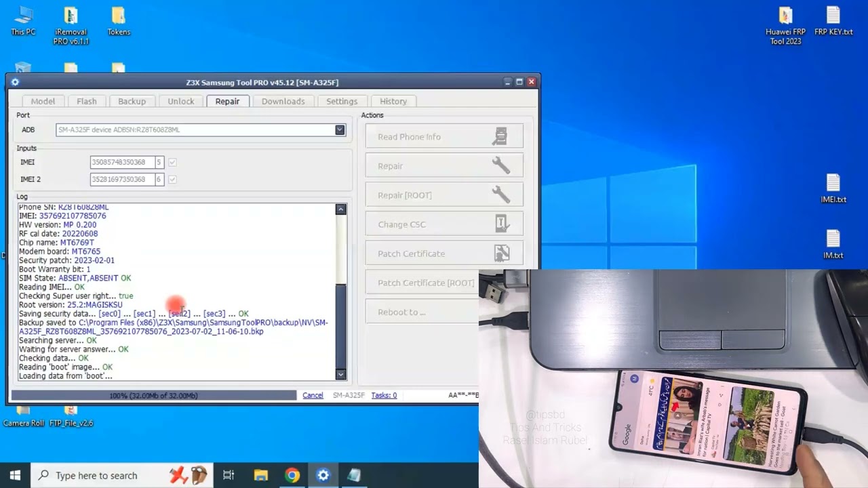The image size is (868, 488).
Task: Toggle the IMEI 2 checkbox
Action: (172, 179)
